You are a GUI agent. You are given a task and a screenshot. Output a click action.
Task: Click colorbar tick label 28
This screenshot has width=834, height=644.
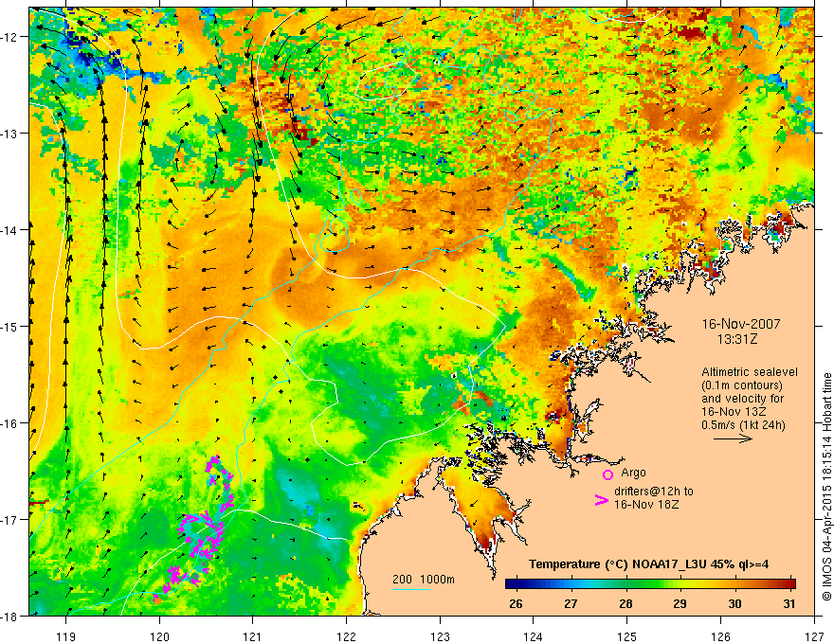(626, 603)
